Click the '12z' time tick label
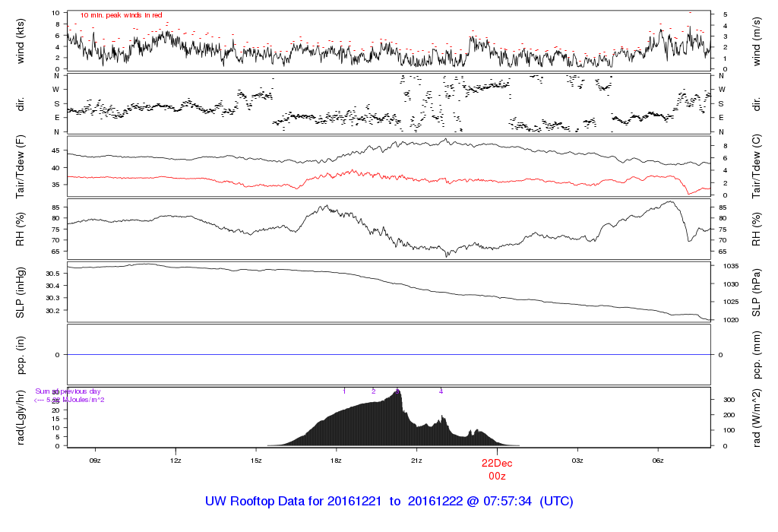This screenshot has width=778, height=532. [x=176, y=461]
